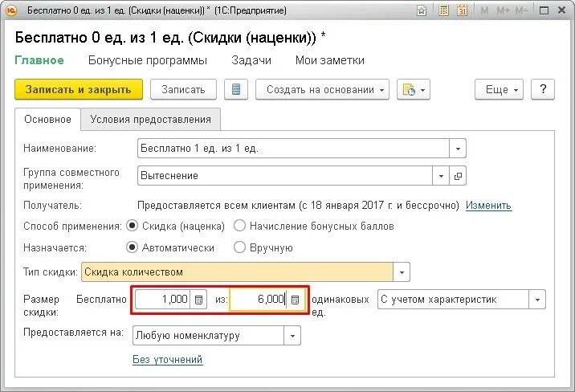Expand the С учетом характеристик dropdown
The width and height of the screenshot is (575, 392).
(x=537, y=300)
